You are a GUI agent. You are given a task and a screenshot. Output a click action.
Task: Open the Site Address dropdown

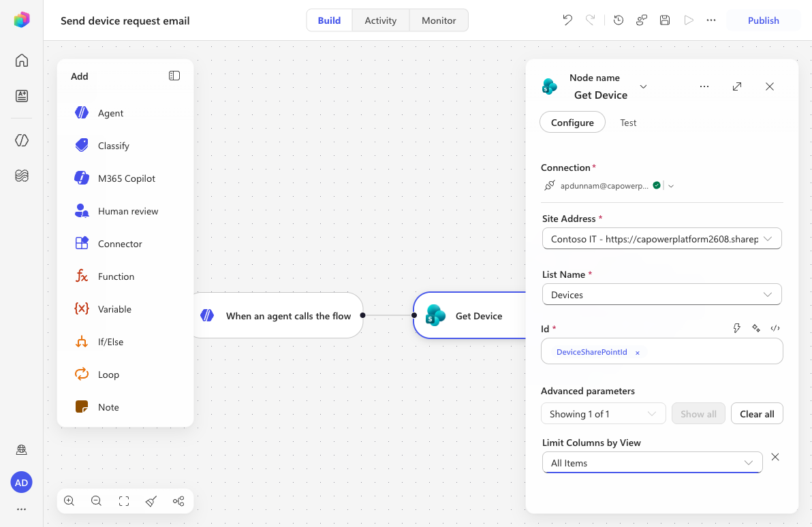662,239
